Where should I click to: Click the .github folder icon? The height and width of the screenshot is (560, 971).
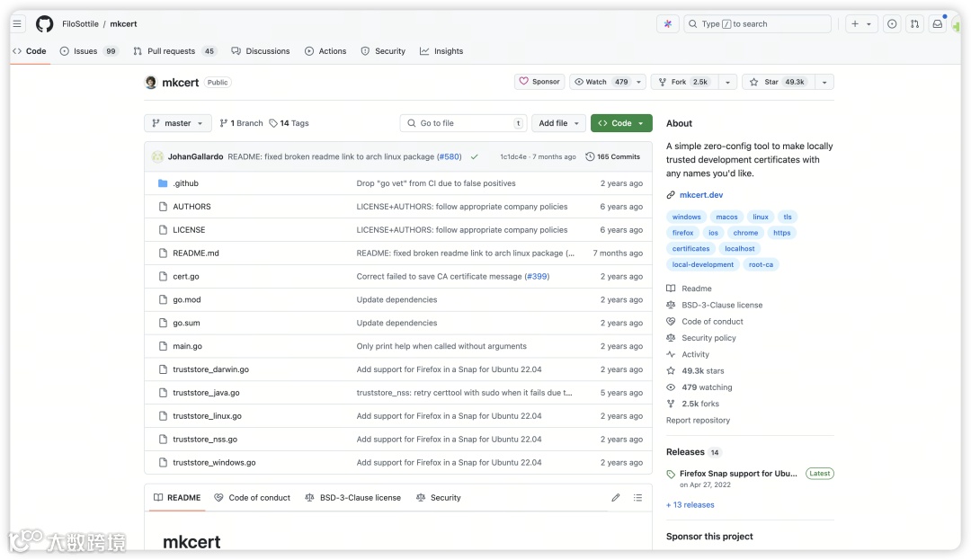(x=163, y=183)
